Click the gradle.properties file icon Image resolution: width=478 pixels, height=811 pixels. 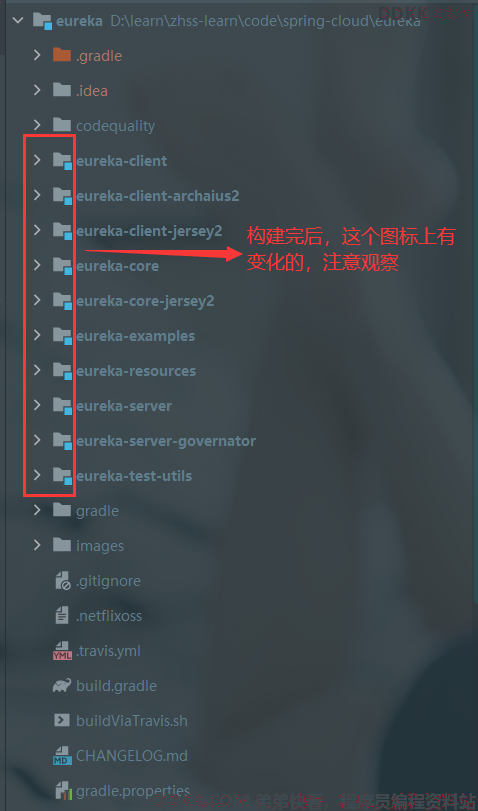62,791
